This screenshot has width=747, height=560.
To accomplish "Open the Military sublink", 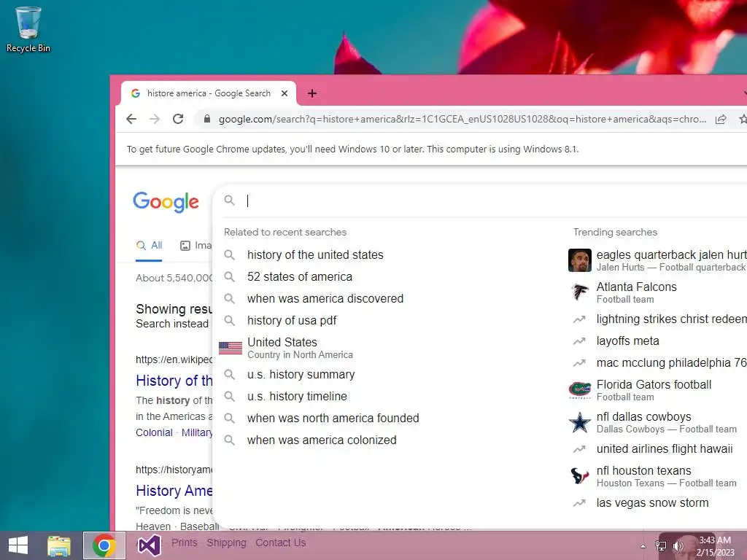I will pyautogui.click(x=197, y=432).
